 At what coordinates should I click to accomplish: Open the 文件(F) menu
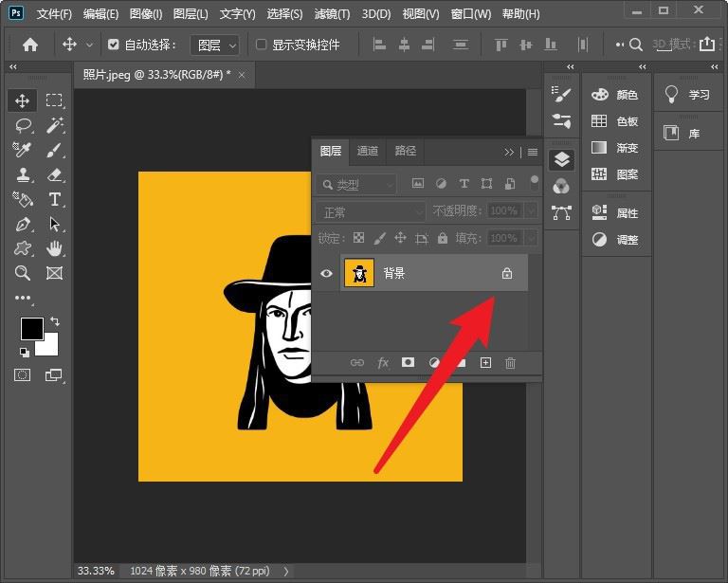tap(54, 14)
